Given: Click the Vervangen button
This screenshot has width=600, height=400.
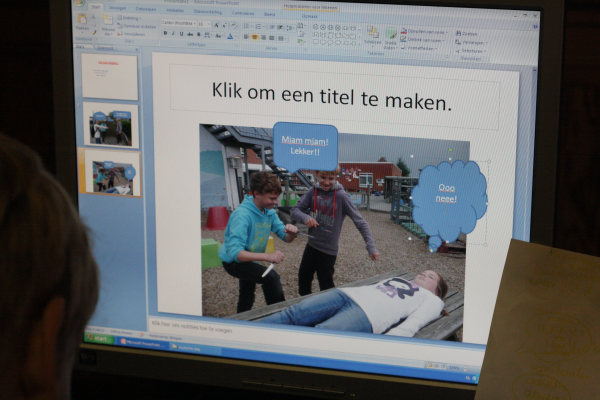Looking at the screenshot, I should [x=470, y=42].
